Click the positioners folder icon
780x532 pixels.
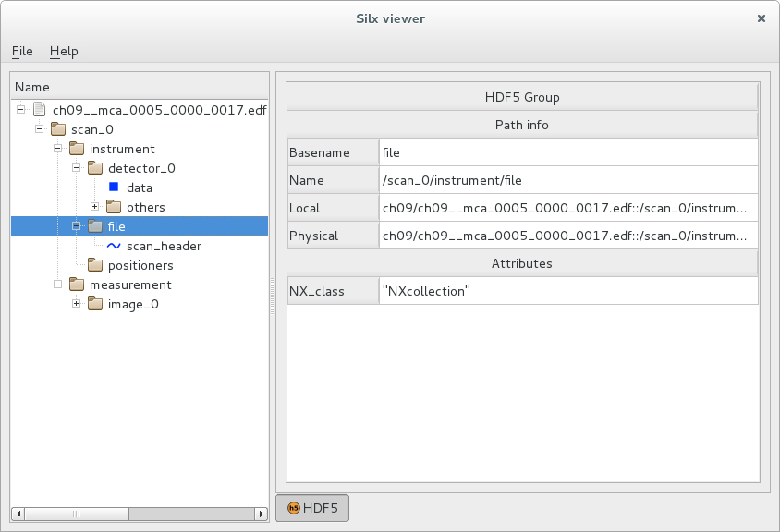tap(95, 265)
